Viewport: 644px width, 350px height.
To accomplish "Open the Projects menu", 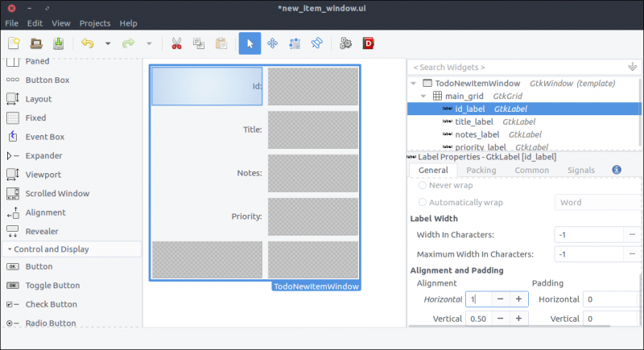I will [x=95, y=23].
